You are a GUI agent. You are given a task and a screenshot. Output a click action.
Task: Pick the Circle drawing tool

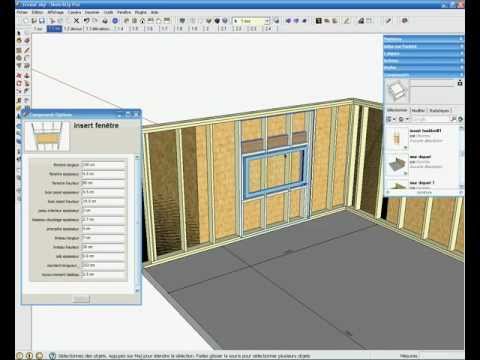coord(19,58)
